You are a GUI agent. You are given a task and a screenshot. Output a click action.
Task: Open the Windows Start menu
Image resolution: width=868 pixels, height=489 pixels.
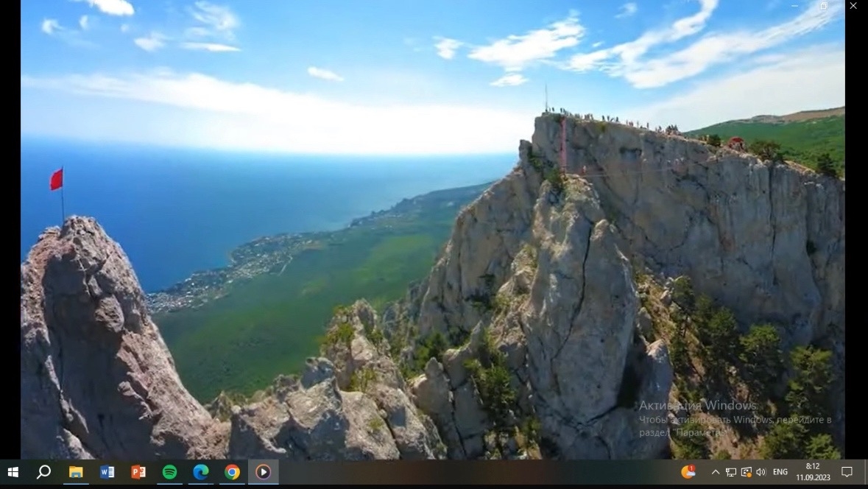pyautogui.click(x=13, y=472)
